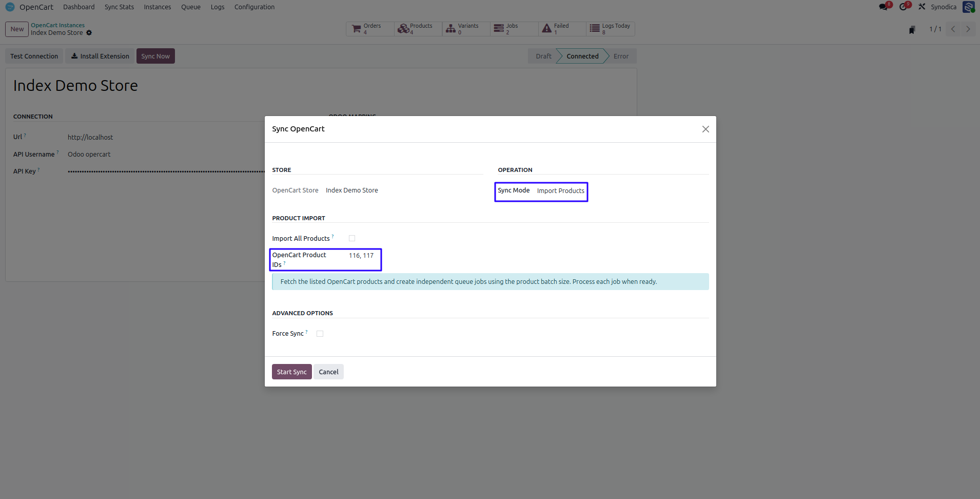Select the Draft status stage

click(543, 56)
